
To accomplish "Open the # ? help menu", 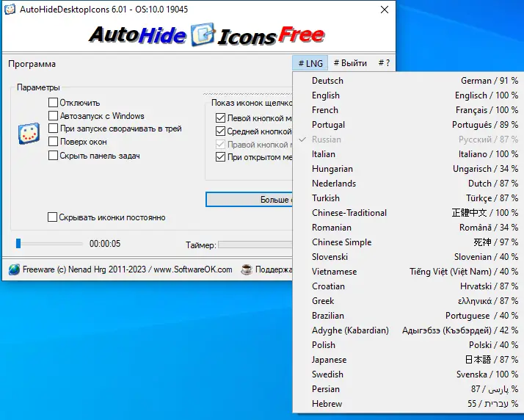I will (384, 63).
